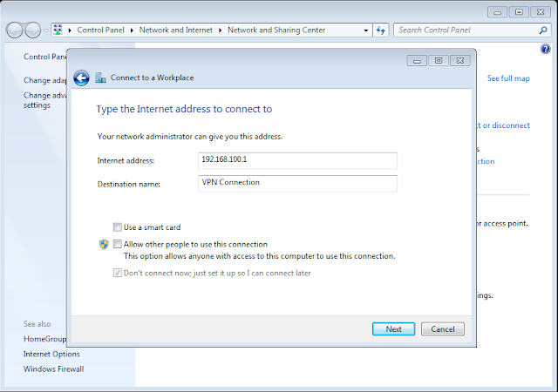Screen dimensions: 558x392
Task: Minimize the Connect to a Workplace dialog
Action: 417,61
